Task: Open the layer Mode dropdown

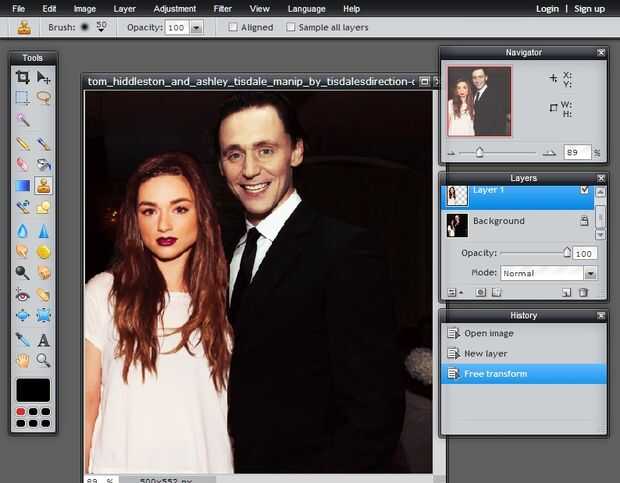Action: pyautogui.click(x=590, y=273)
